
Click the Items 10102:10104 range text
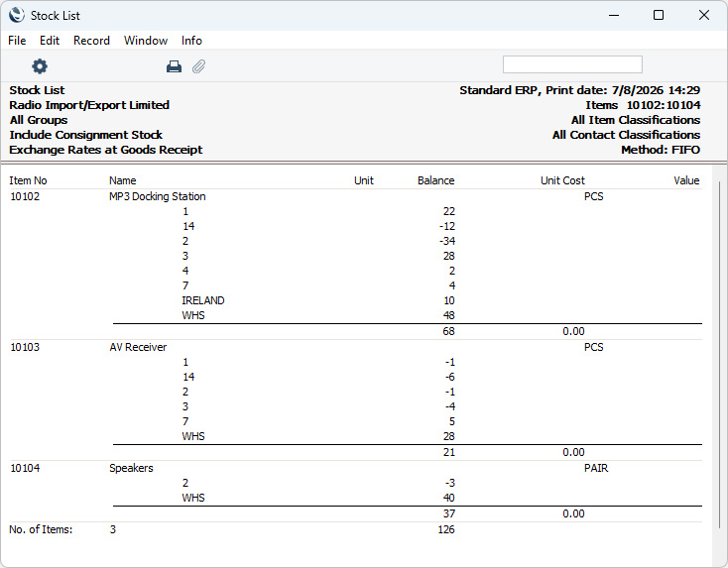click(x=643, y=105)
